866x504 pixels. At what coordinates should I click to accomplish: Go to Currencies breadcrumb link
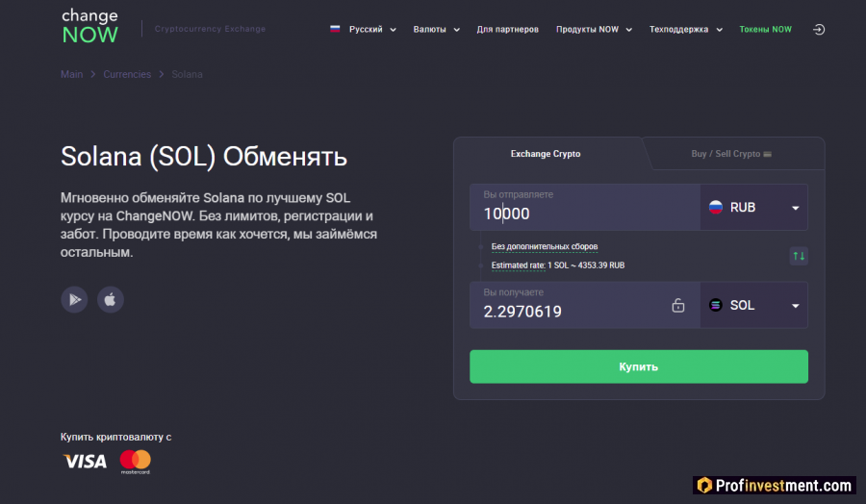[127, 74]
